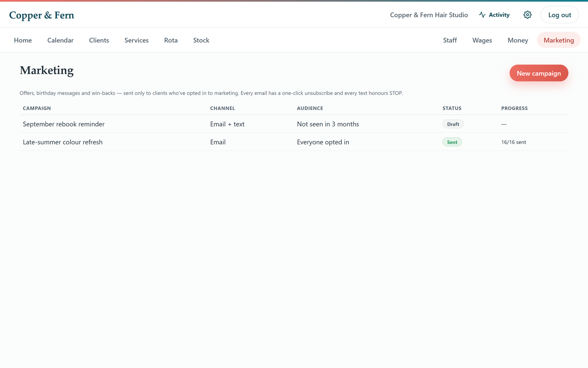Click Email channel in Late-summer row
Image resolution: width=588 pixels, height=368 pixels.
[x=218, y=142]
